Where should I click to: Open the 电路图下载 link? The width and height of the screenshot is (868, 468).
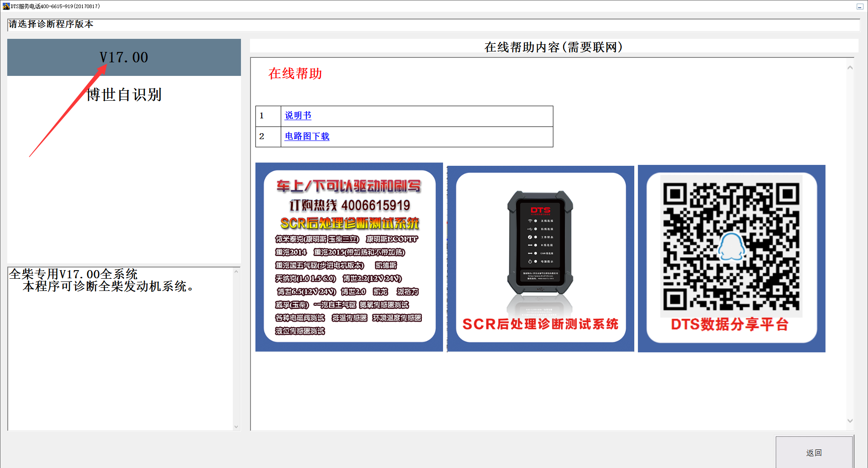pyautogui.click(x=307, y=136)
